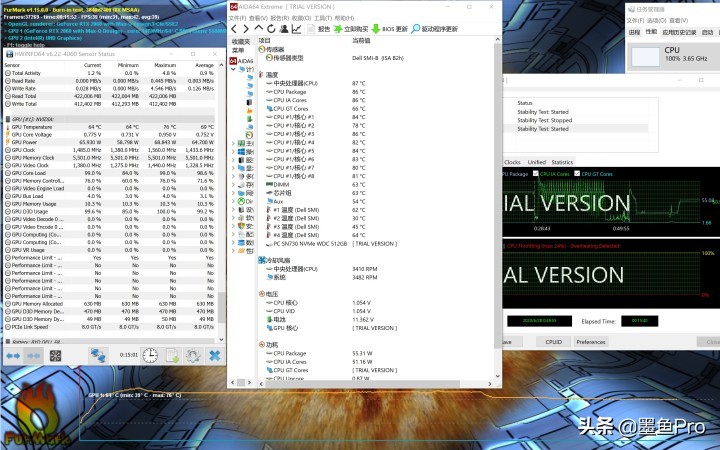
Task: Click the blue expand arrows icon in HWiNFO
Action: [x=13, y=356]
